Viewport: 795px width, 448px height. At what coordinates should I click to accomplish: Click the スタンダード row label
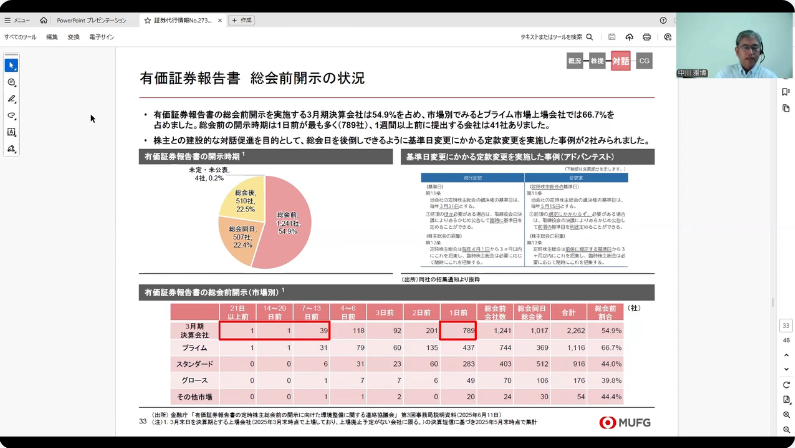tap(195, 364)
